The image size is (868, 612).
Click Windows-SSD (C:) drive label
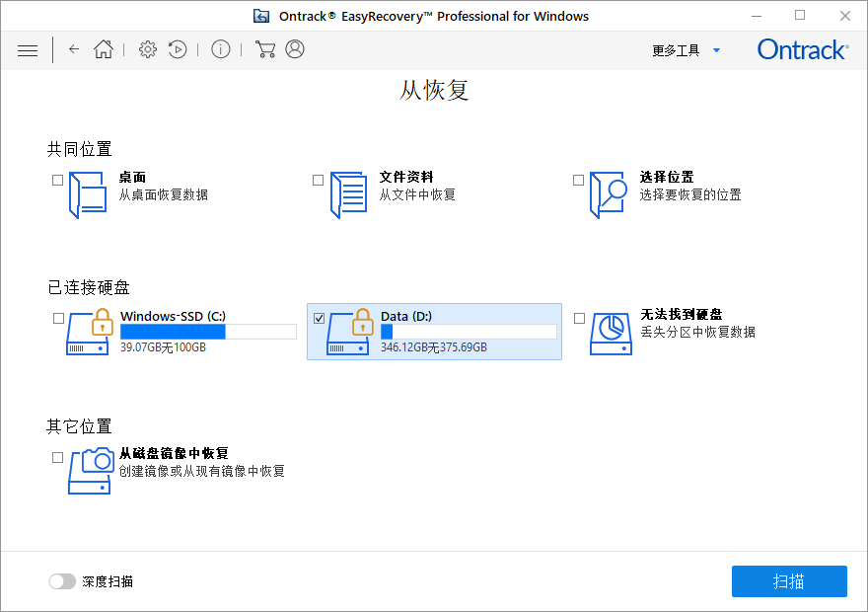[174, 316]
